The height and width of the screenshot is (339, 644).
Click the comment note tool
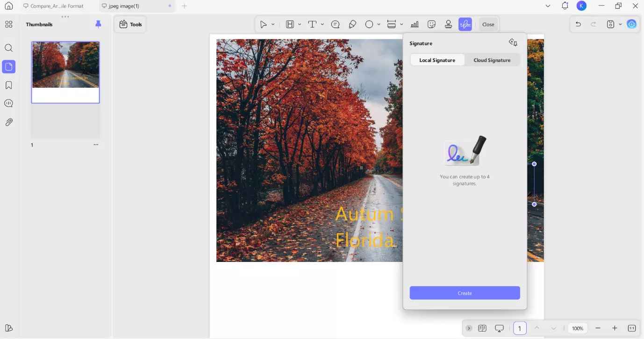pos(335,24)
